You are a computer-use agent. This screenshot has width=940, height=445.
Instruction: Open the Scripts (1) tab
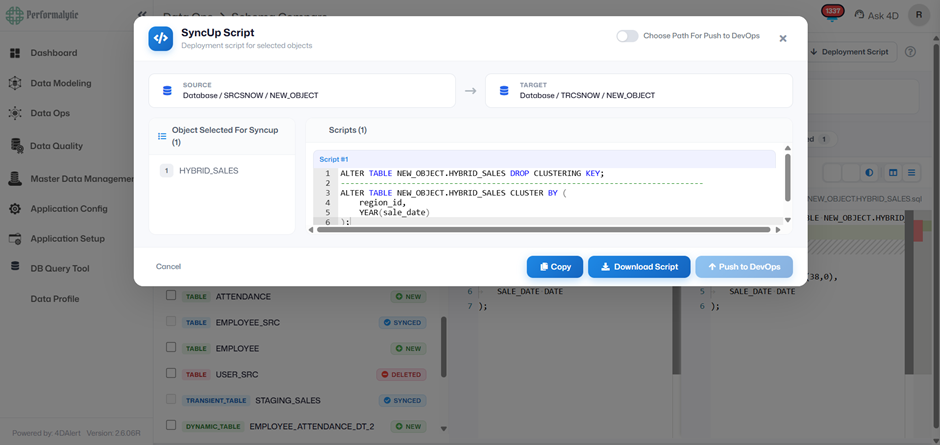[x=348, y=130]
